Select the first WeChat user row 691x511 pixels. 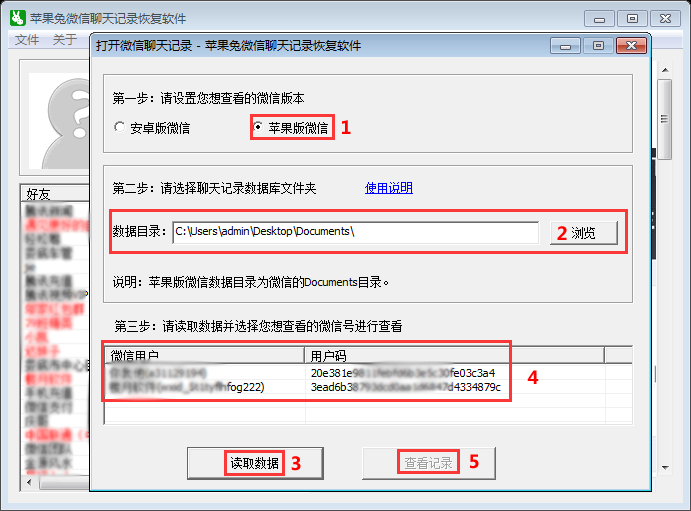click(368, 373)
